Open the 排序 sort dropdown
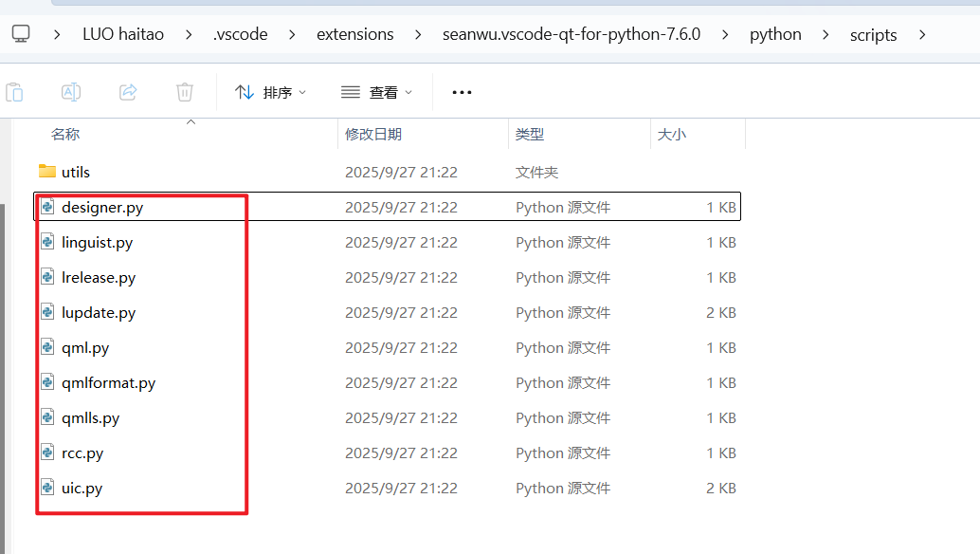Screen dimensions: 980x554 (270, 93)
